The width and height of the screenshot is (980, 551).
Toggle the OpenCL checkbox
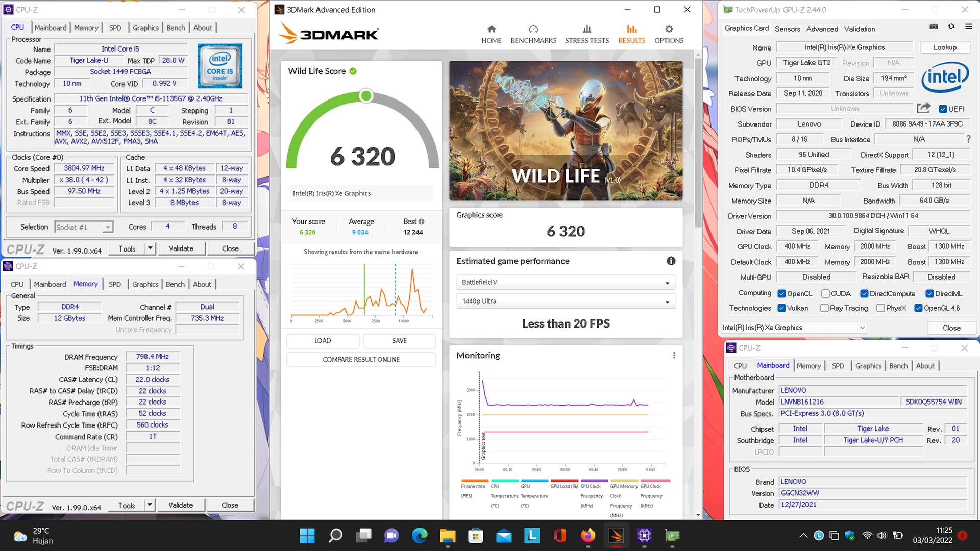(x=781, y=294)
